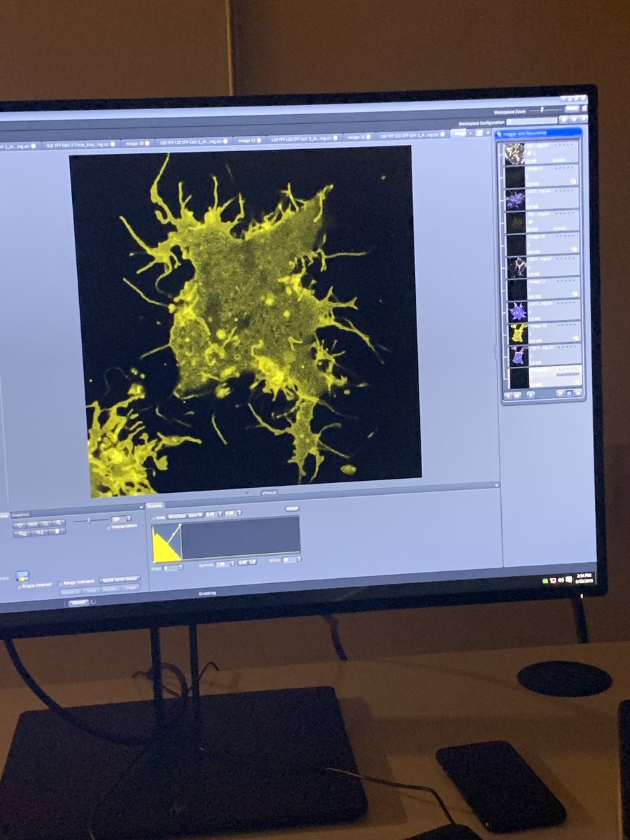Cancel the grabbing acquisition

tap(78, 602)
